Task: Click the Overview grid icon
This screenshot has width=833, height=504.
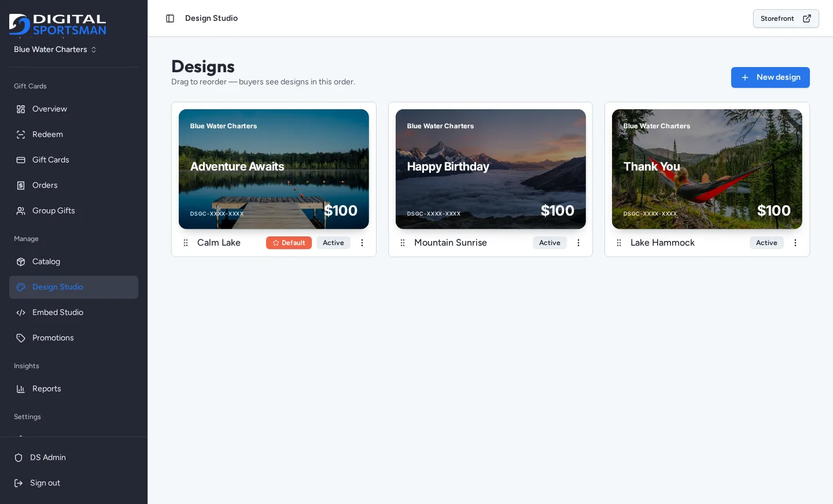Action: tap(21, 109)
